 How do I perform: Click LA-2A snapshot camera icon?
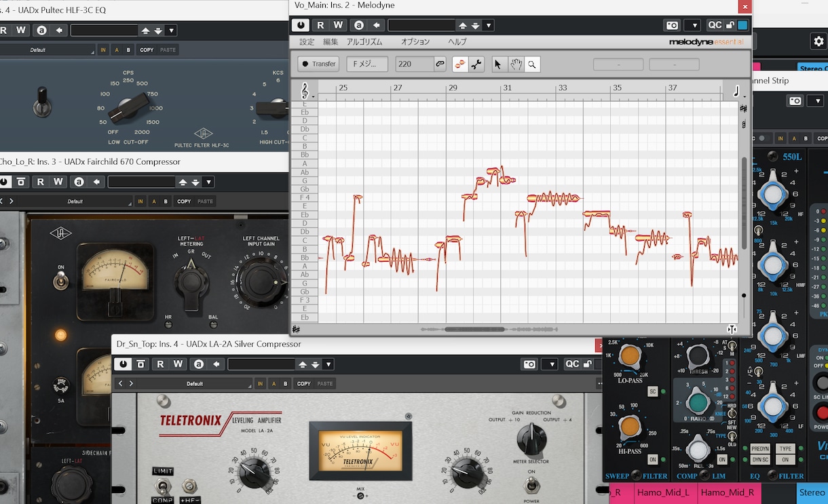529,364
